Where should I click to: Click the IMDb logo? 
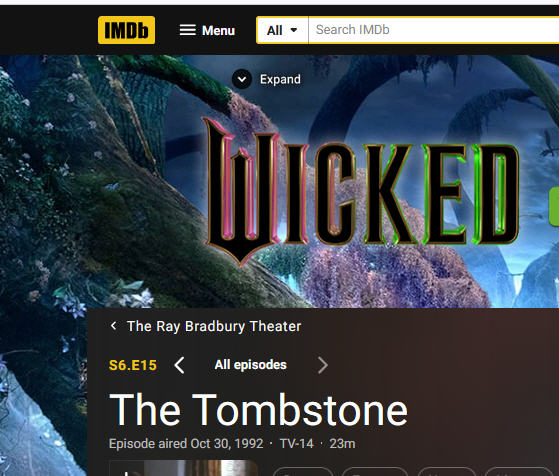point(126,30)
